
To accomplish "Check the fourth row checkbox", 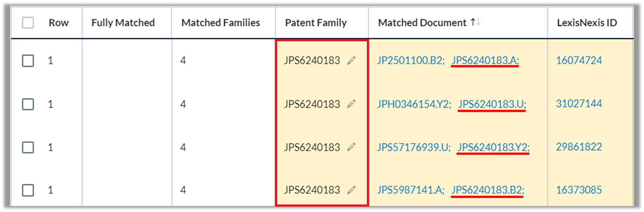I will click(28, 190).
